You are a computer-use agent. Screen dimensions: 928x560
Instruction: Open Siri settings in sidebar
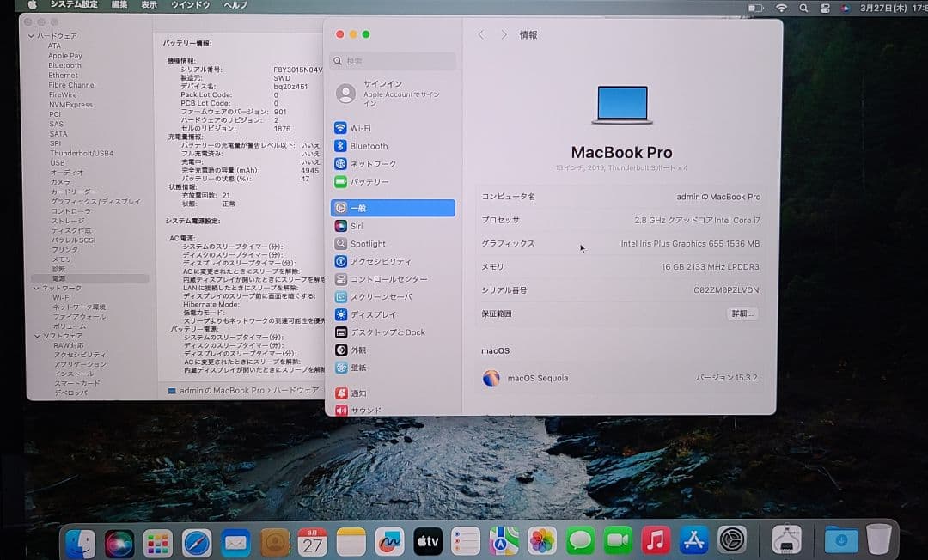point(393,226)
